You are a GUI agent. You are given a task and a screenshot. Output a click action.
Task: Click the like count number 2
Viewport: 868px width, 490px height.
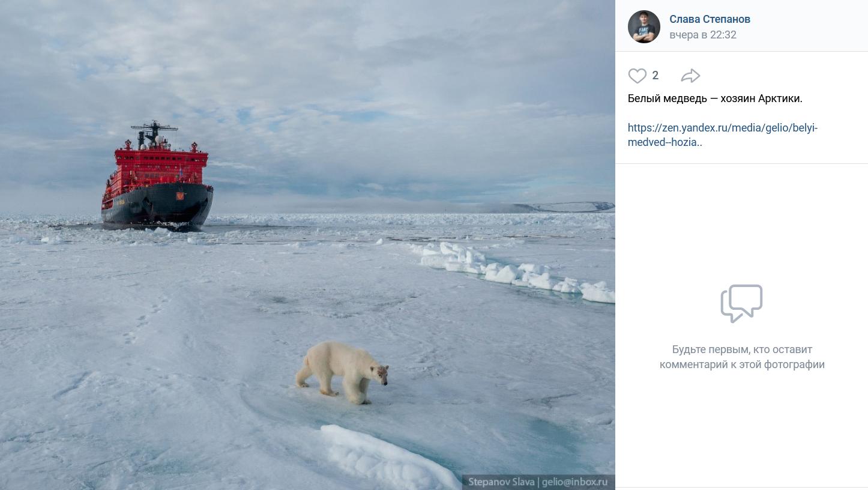coord(656,76)
